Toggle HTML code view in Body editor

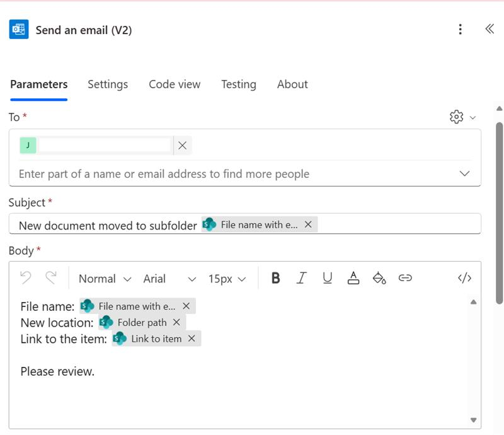pyautogui.click(x=464, y=277)
